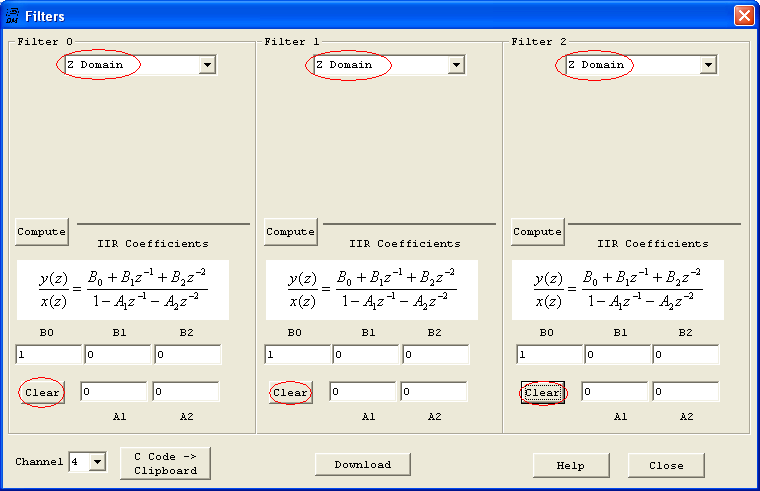Clear the Filter 1 coefficients

pyautogui.click(x=290, y=392)
